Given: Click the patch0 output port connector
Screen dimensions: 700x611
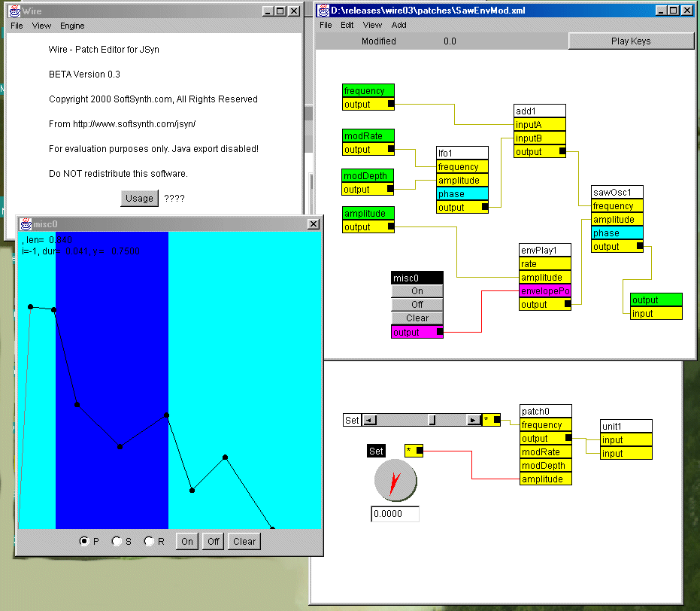Looking at the screenshot, I should click(568, 439).
